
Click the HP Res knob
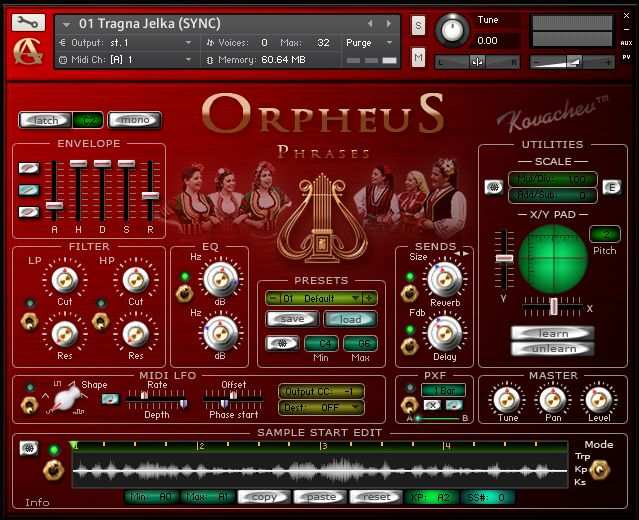136,334
